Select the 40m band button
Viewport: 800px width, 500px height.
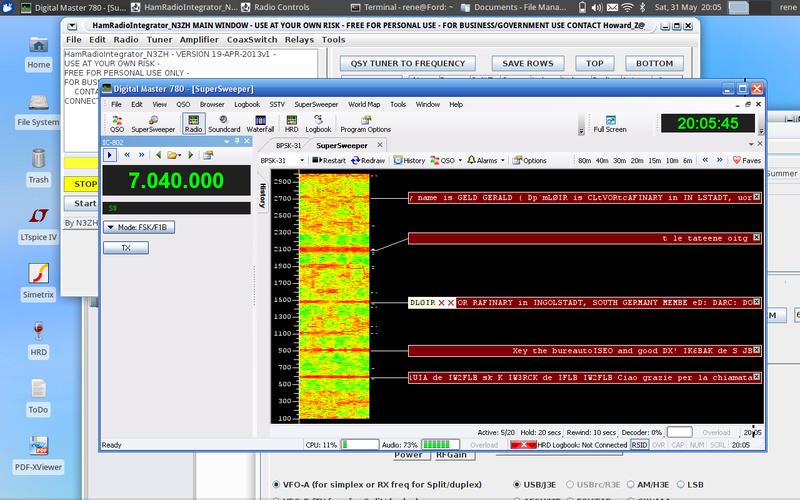point(602,160)
